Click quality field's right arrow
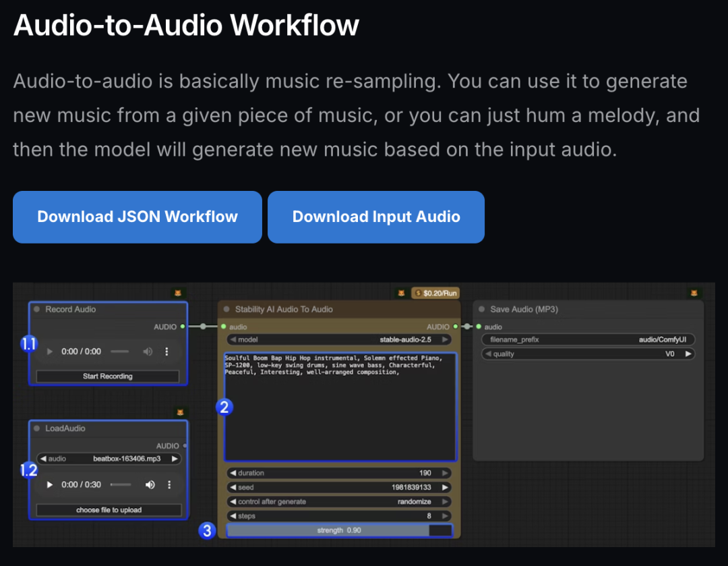 (688, 354)
